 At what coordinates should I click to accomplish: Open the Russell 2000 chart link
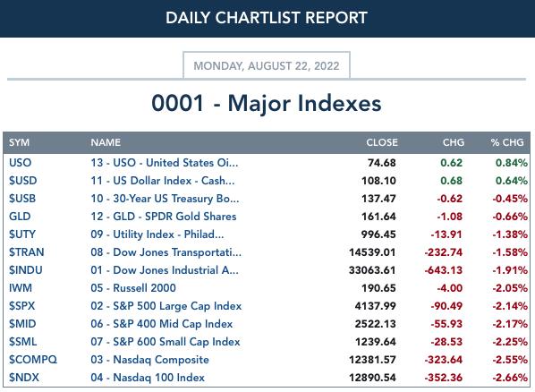pos(133,288)
